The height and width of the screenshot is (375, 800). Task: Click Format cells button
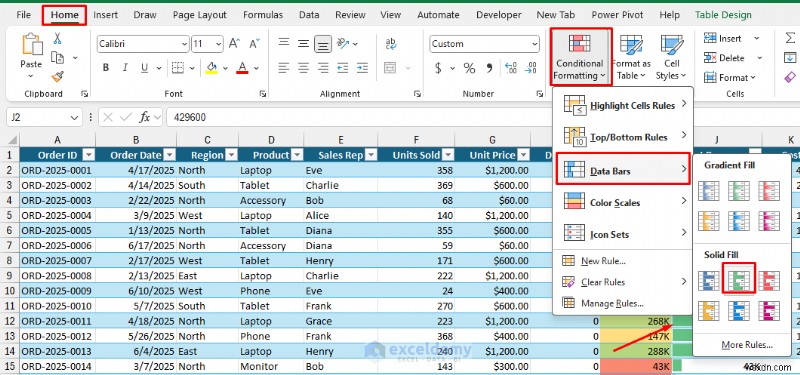[x=730, y=78]
